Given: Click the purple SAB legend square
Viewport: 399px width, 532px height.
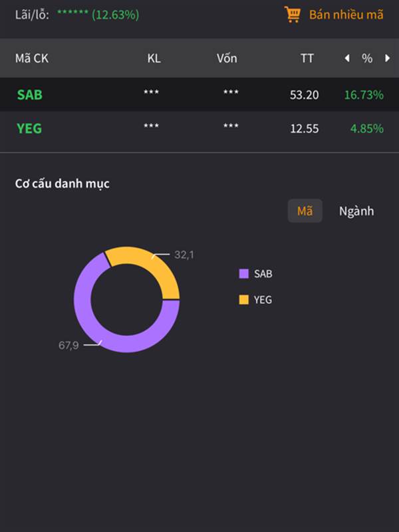Looking at the screenshot, I should tap(243, 273).
